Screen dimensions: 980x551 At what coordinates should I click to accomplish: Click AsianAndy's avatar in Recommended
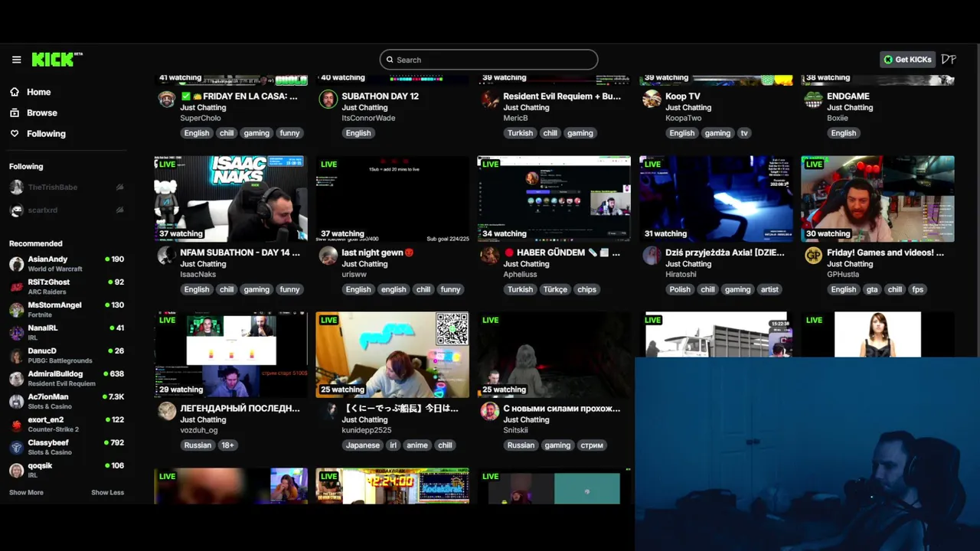(x=16, y=264)
